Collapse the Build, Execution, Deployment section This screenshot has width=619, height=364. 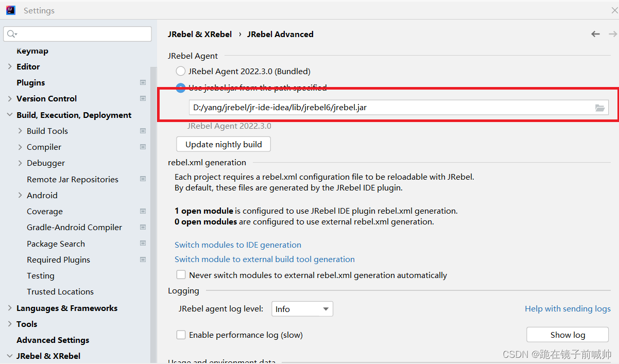(10, 115)
